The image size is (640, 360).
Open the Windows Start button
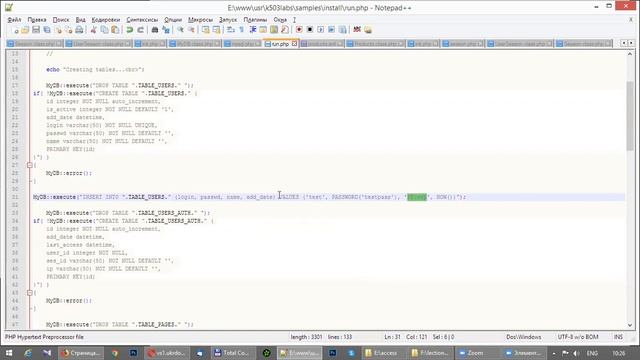pyautogui.click(x=9, y=353)
